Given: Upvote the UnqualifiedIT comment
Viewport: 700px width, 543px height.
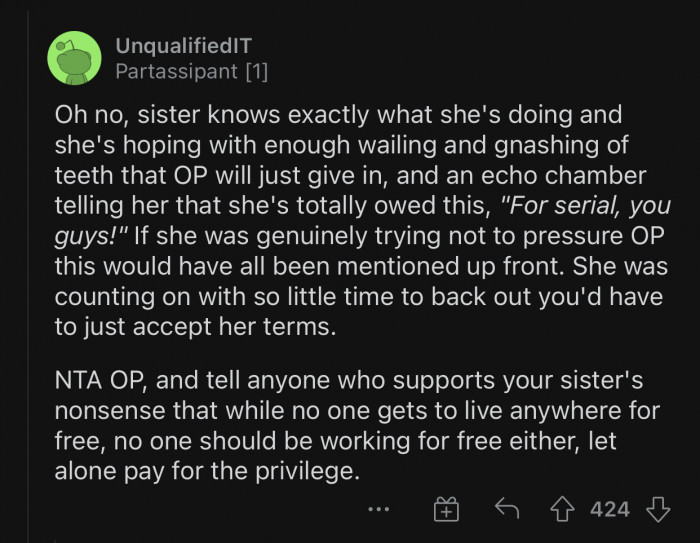Looking at the screenshot, I should (x=562, y=510).
